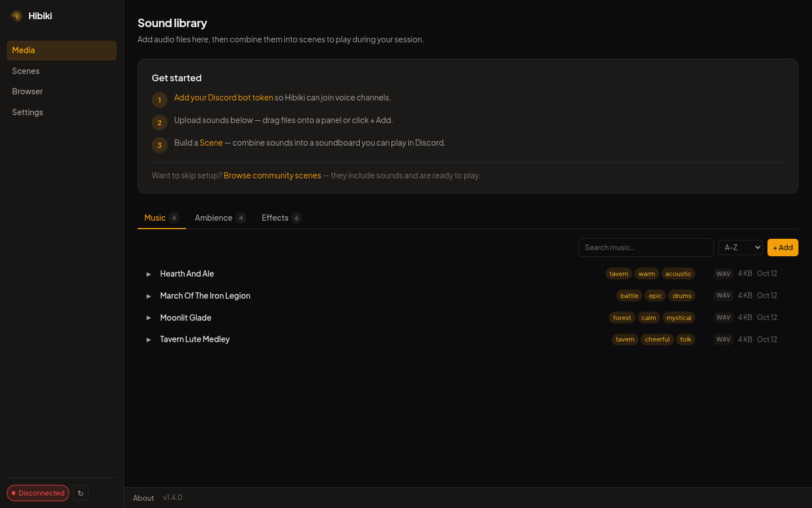
Task: Click the acoustic tag
Action: [x=678, y=274]
